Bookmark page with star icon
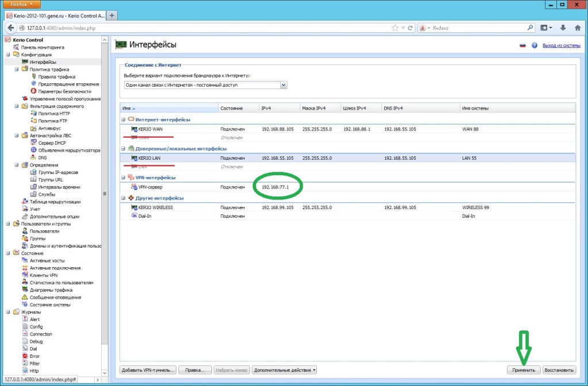The height and width of the screenshot is (386, 588). pyautogui.click(x=395, y=28)
